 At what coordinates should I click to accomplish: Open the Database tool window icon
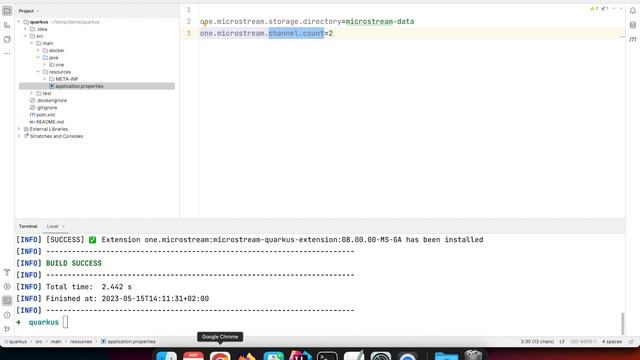coord(633,25)
